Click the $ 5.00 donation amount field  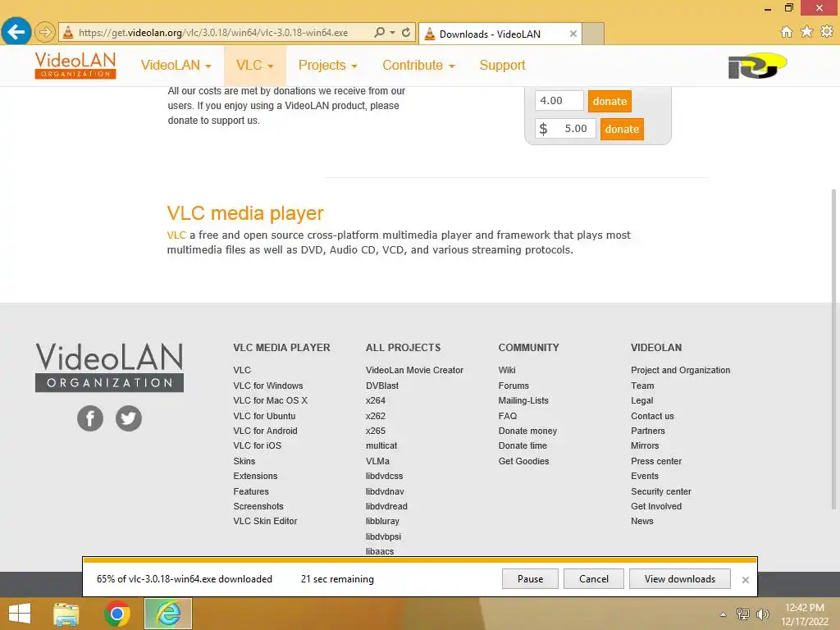pos(565,129)
